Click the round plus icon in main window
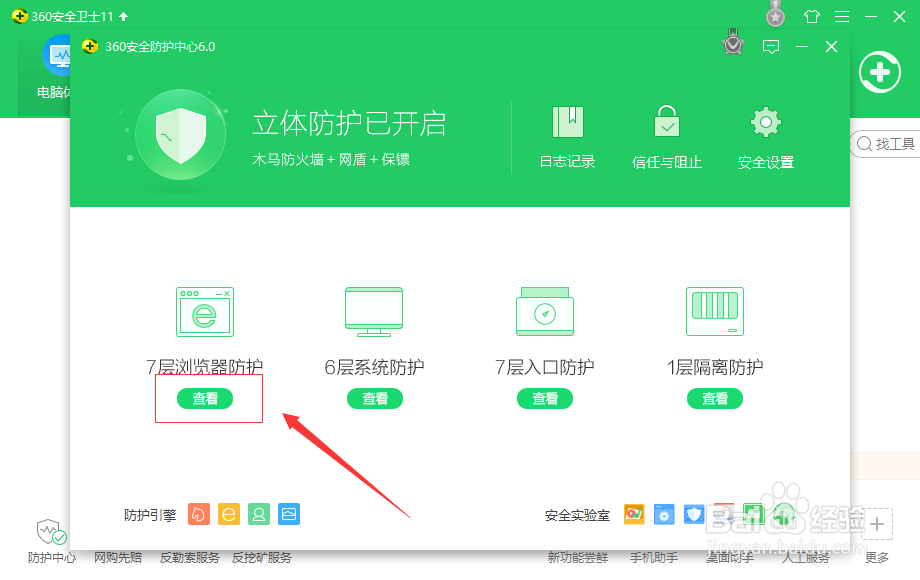The image size is (920, 580). click(880, 73)
